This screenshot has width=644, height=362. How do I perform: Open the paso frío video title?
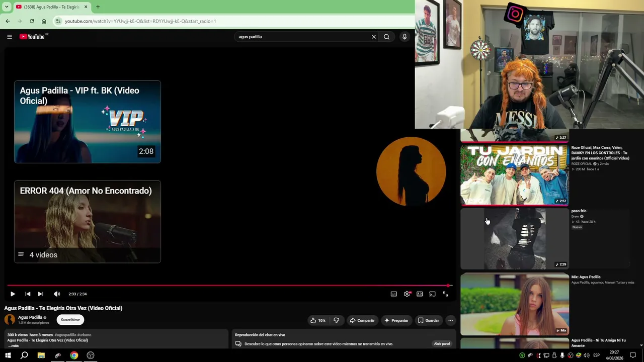579,211
